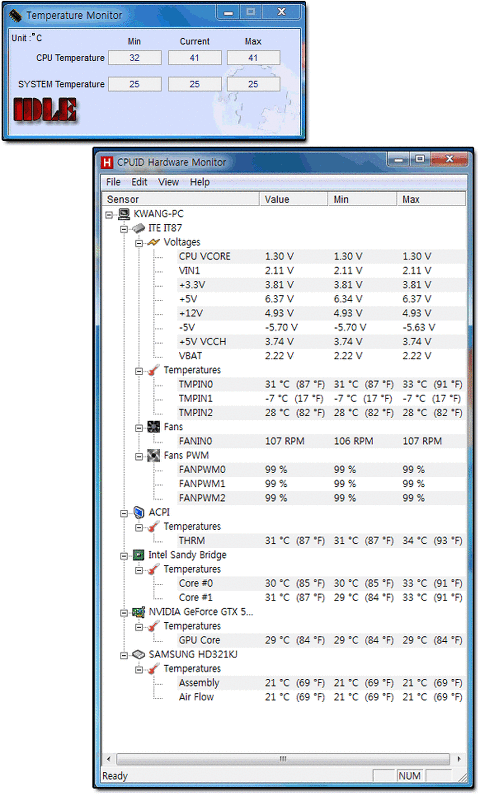
Task: Select the +5V VCCH voltage row
Action: pyautogui.click(x=321, y=342)
